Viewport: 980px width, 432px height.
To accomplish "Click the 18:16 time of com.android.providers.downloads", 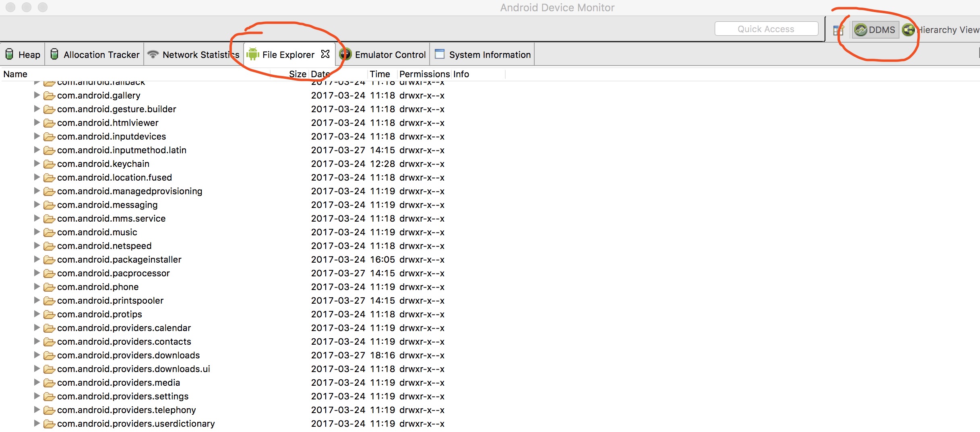I will (x=382, y=355).
